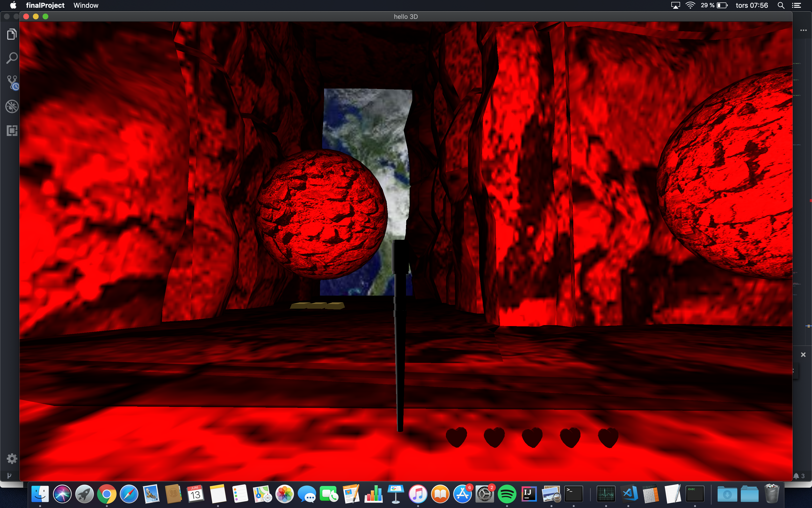
Task: Click the git branch status bar icon
Action: (9, 476)
